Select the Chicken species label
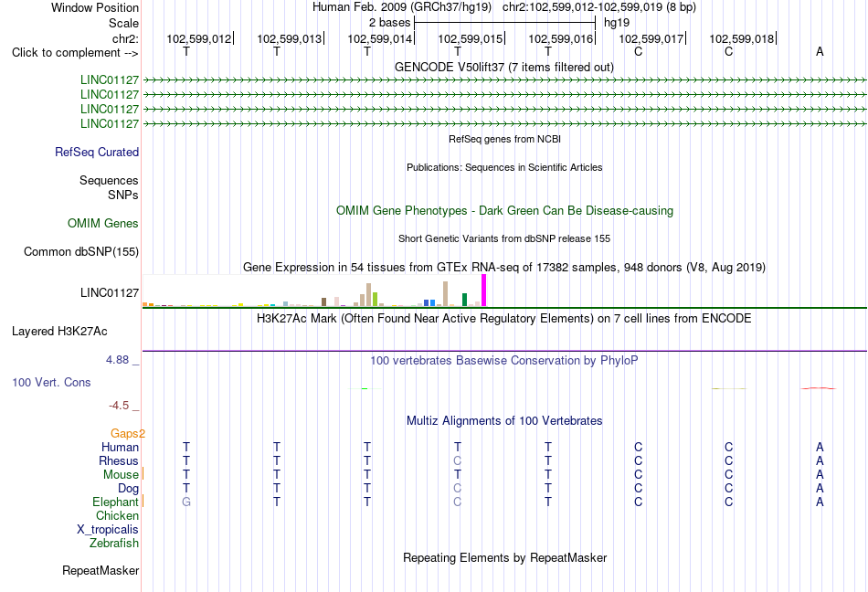Viewport: 868px width, 592px height. [117, 515]
